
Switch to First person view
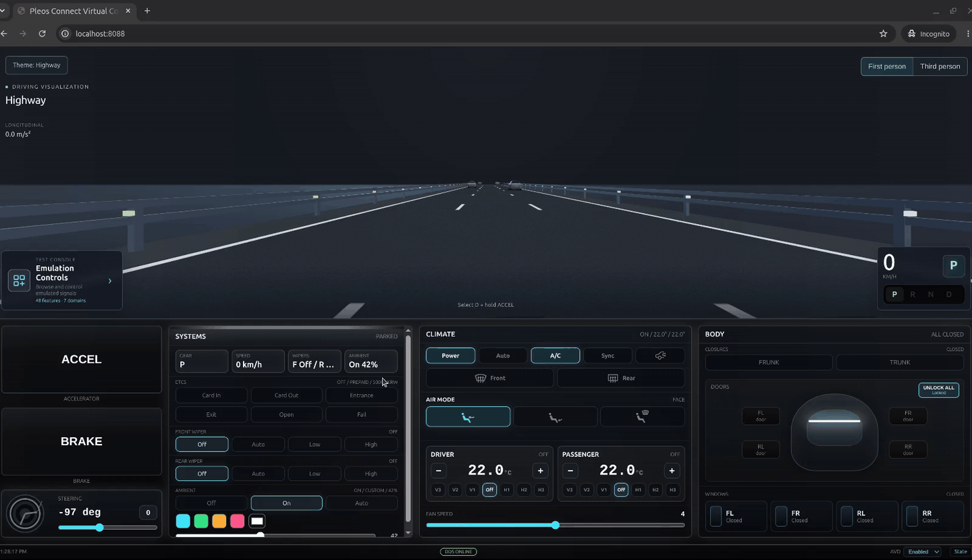pyautogui.click(x=887, y=66)
